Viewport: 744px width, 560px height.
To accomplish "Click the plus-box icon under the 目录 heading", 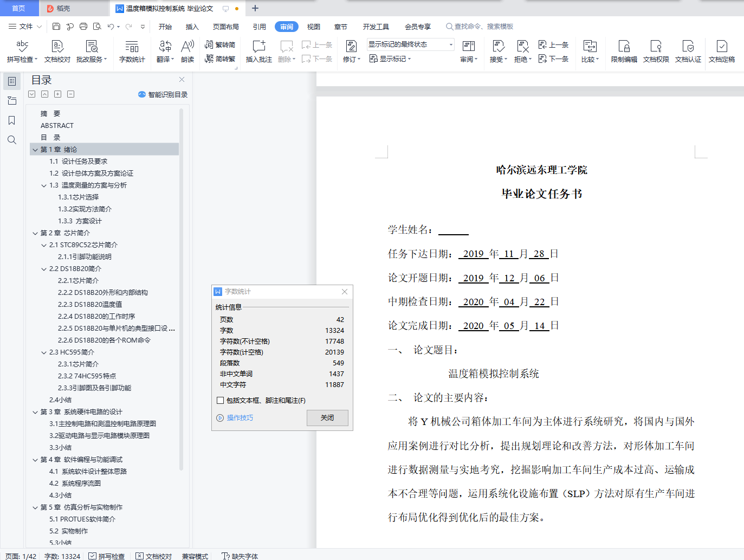I will click(58, 94).
